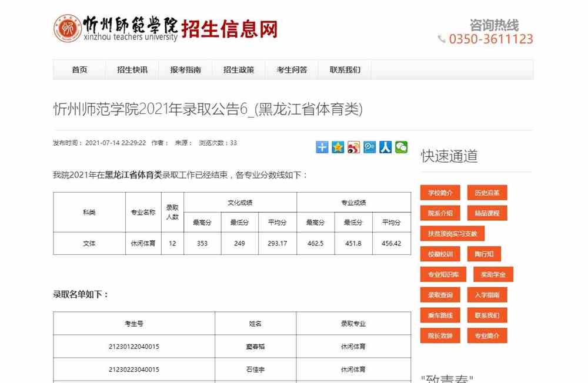Click the 录取人数 column header
Viewport: 588px width, 383px height.
pos(172,212)
